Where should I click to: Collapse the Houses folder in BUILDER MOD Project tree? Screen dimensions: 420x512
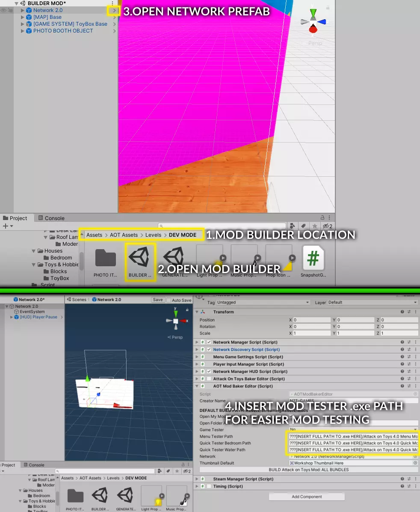pyautogui.click(x=34, y=251)
